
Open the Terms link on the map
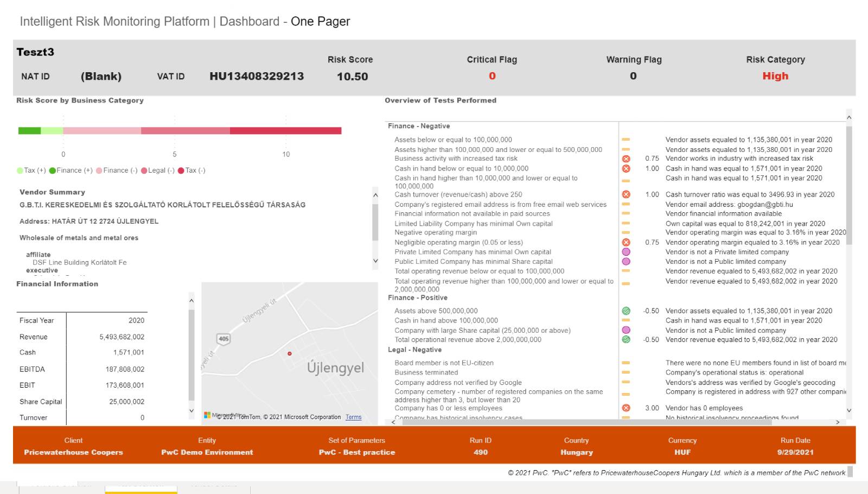pos(353,417)
